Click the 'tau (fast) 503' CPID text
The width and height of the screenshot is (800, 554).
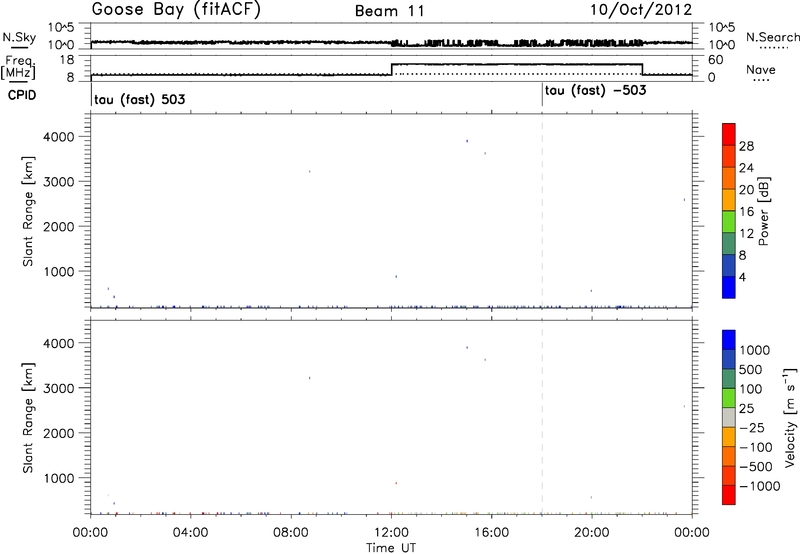coord(139,99)
